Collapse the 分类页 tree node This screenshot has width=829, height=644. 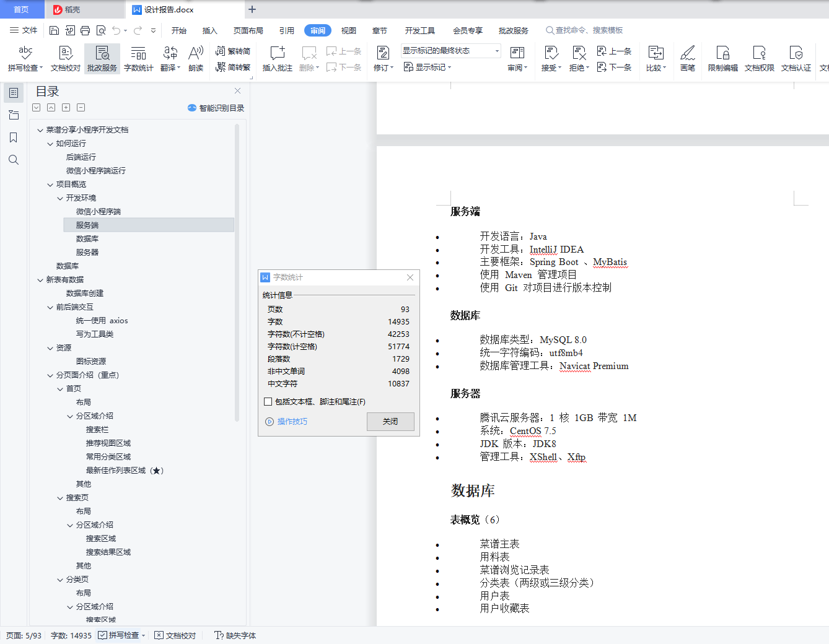tap(60, 580)
